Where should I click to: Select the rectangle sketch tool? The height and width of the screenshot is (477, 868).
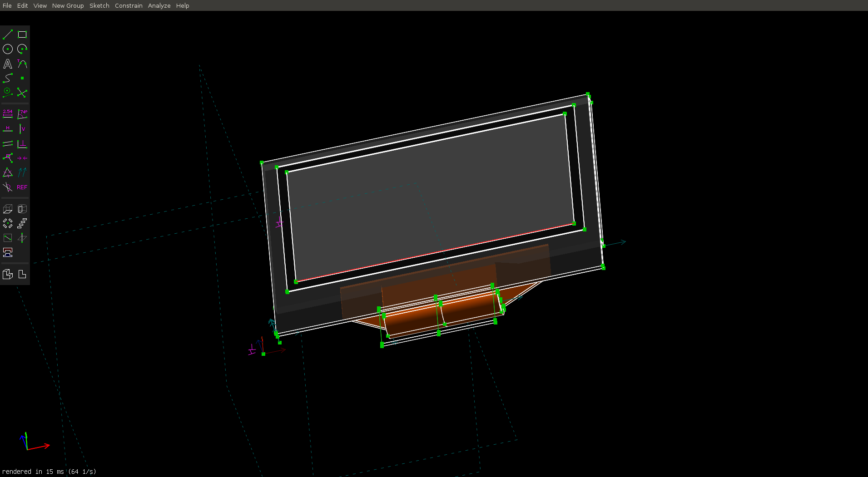click(x=22, y=34)
